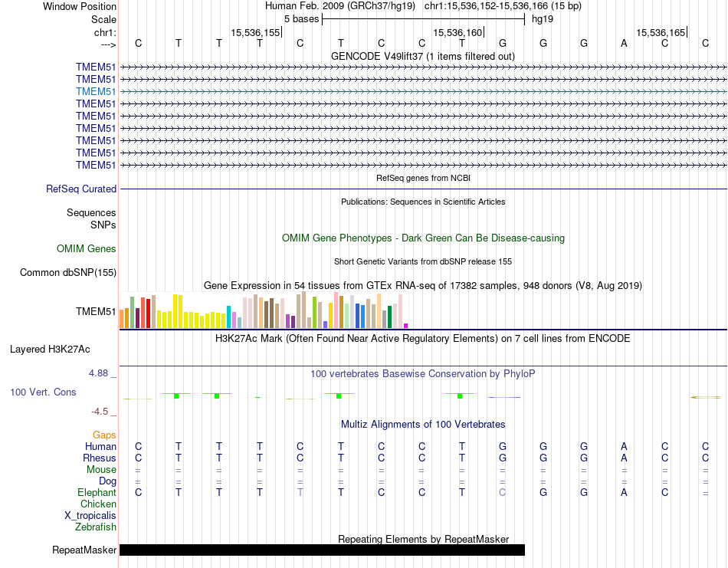The width and height of the screenshot is (728, 568).
Task: Click Publications: Sequences in Scientific Articles title
Action: [x=423, y=202]
